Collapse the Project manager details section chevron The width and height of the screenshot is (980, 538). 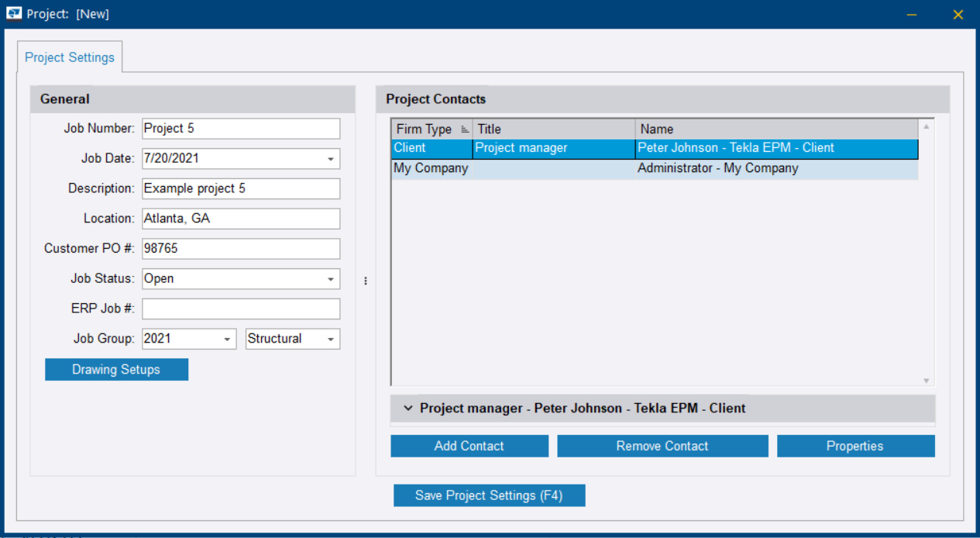[408, 408]
